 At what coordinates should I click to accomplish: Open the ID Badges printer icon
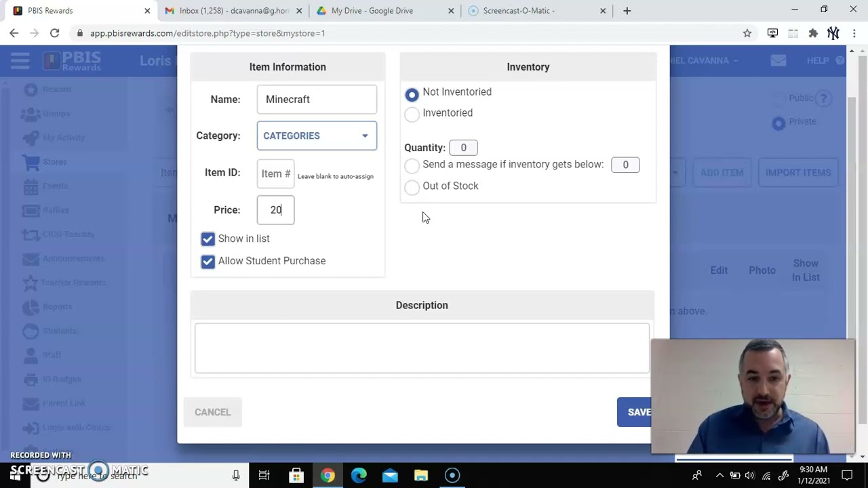[x=31, y=380]
